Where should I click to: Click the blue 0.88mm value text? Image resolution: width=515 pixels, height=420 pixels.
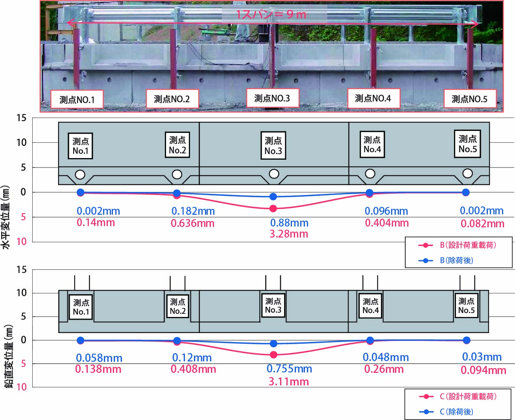(x=289, y=223)
